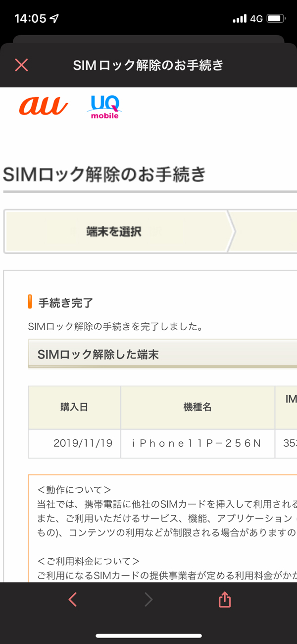Select the iPhone11P-256N model cell
This screenshot has width=297, height=644.
(197, 443)
